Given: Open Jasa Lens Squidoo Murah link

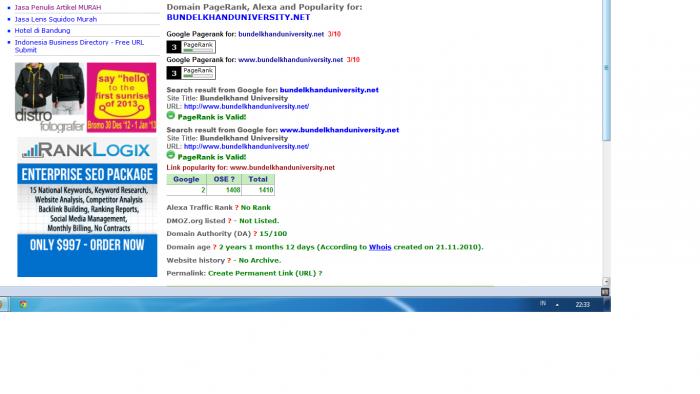Looking at the screenshot, I should pyautogui.click(x=55, y=19).
